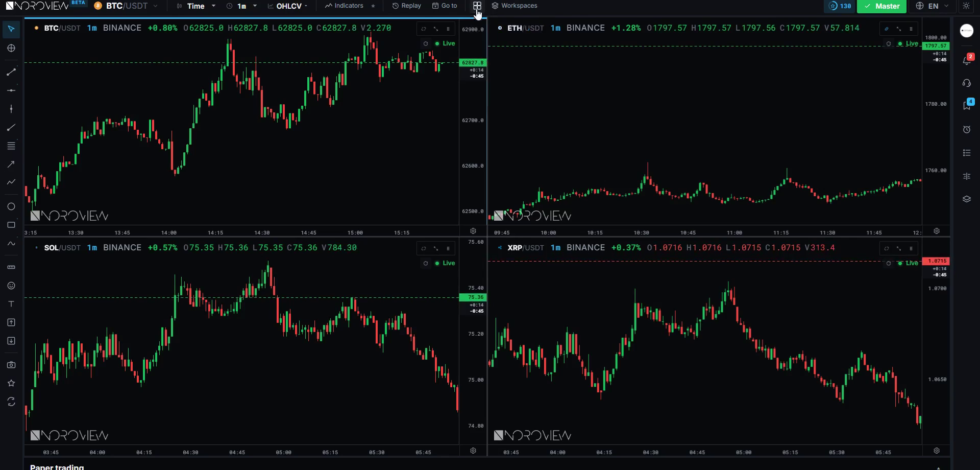Open the Go to date option
Image resolution: width=980 pixels, height=470 pixels.
click(x=445, y=6)
